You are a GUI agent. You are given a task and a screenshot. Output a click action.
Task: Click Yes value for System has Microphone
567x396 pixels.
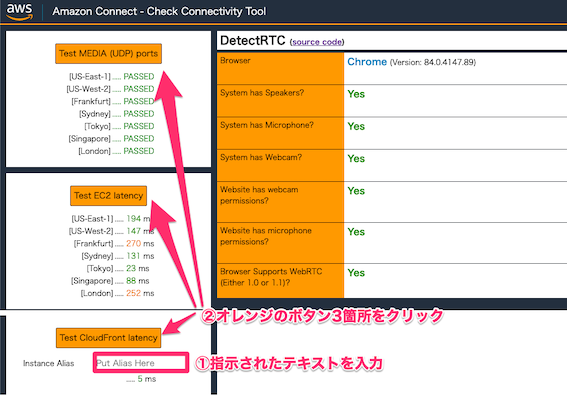point(356,126)
